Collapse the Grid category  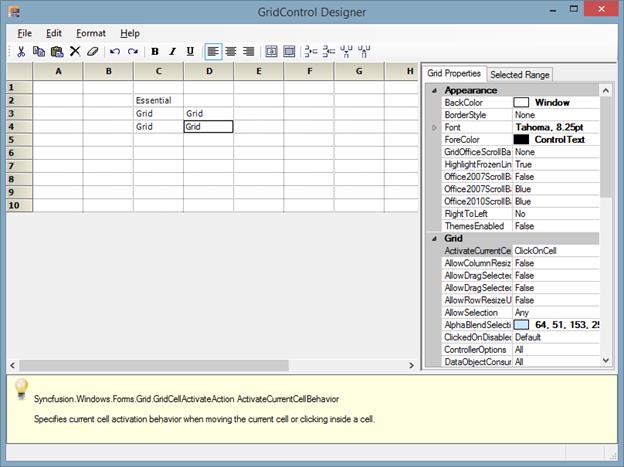pos(435,238)
